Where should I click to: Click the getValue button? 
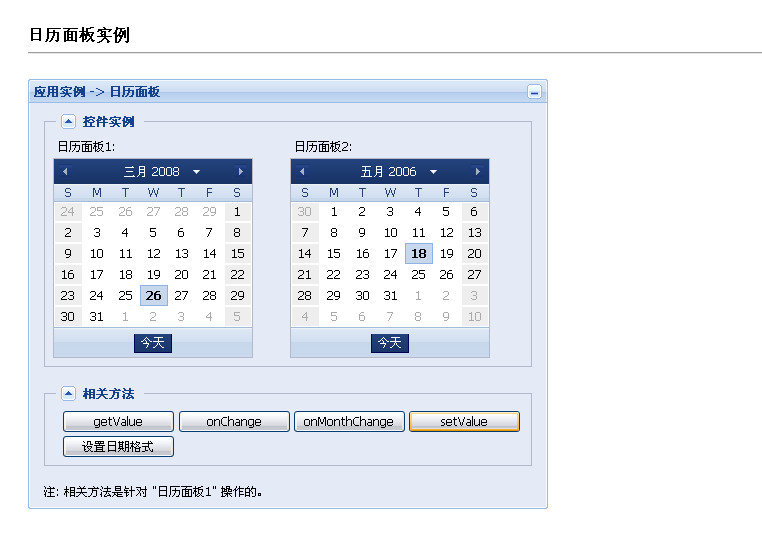[118, 422]
